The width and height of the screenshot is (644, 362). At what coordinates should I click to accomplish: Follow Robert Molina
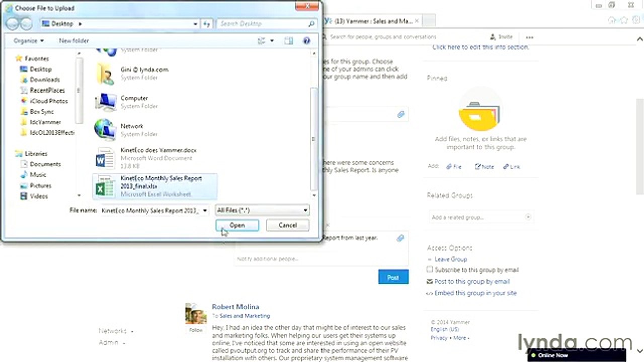tap(196, 330)
